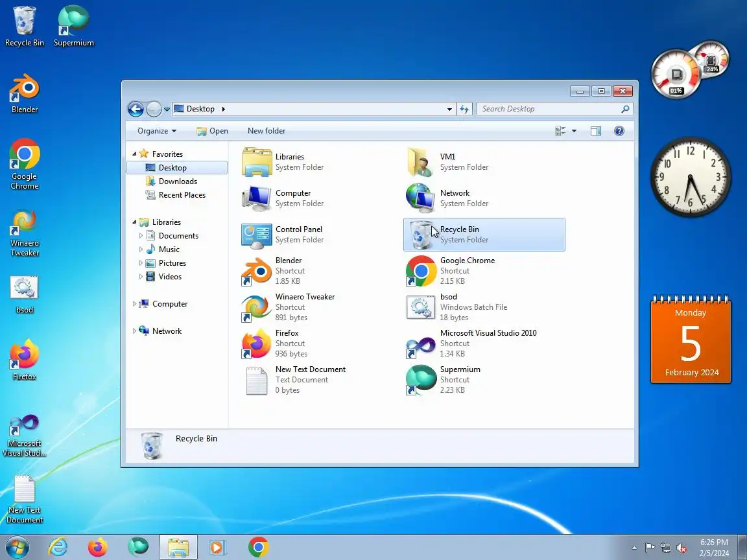Click New folder in command bar
The width and height of the screenshot is (747, 560).
(267, 131)
